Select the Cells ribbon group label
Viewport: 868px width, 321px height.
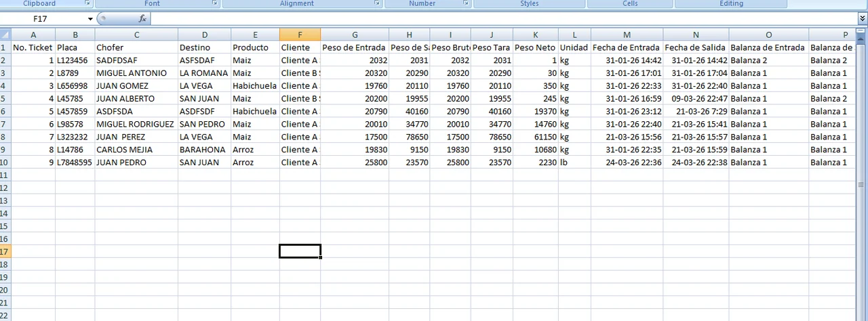click(x=630, y=3)
